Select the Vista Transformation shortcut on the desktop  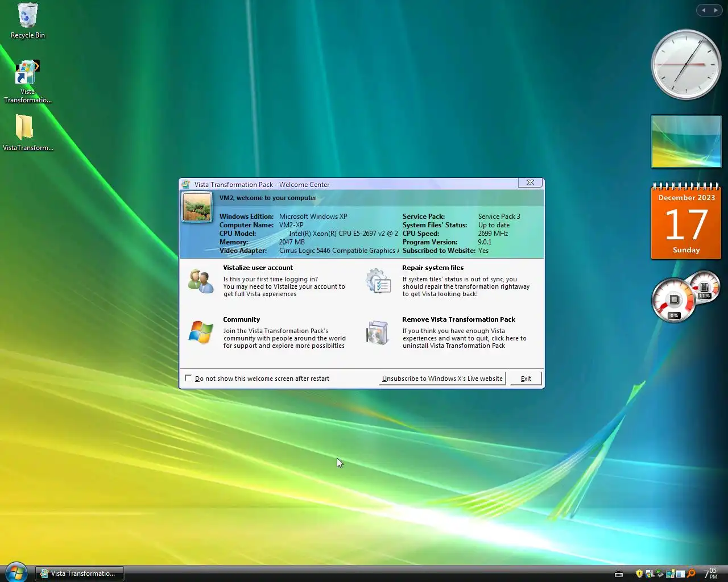tap(27, 81)
